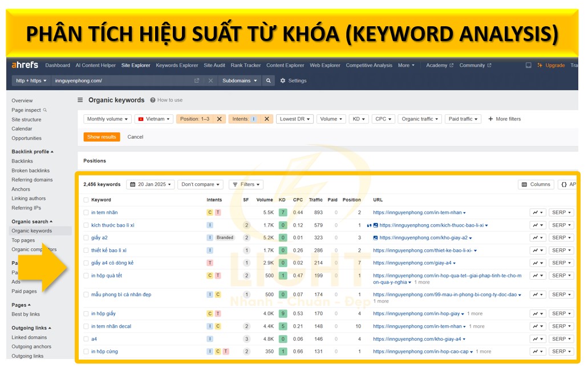Click the How to use help icon
Screen dimensions: 588x371
[153, 100]
